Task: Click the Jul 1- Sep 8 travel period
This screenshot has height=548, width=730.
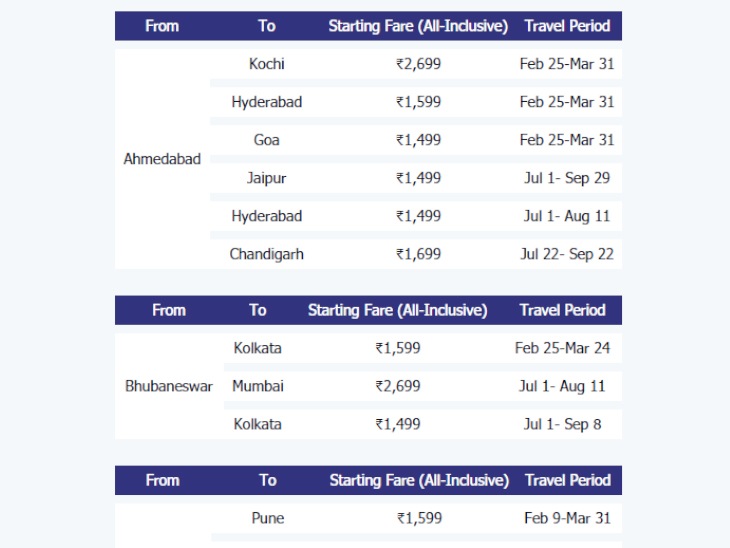Action: pos(562,424)
